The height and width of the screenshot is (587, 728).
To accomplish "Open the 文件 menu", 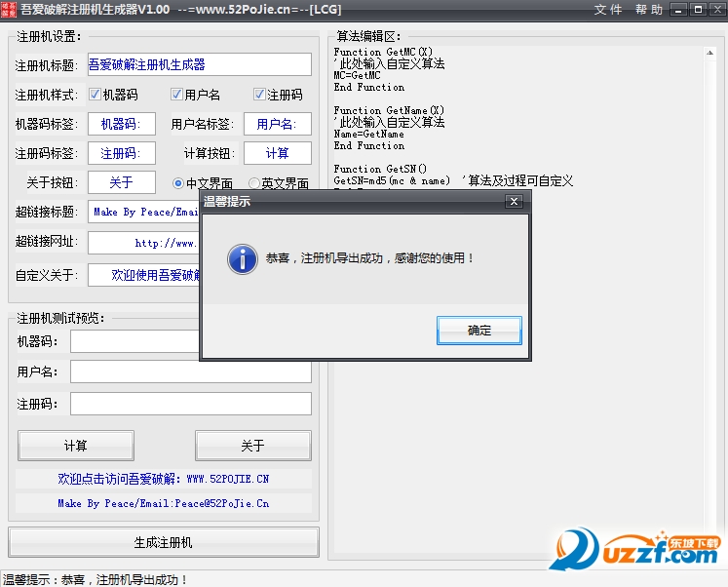I will tap(608, 10).
